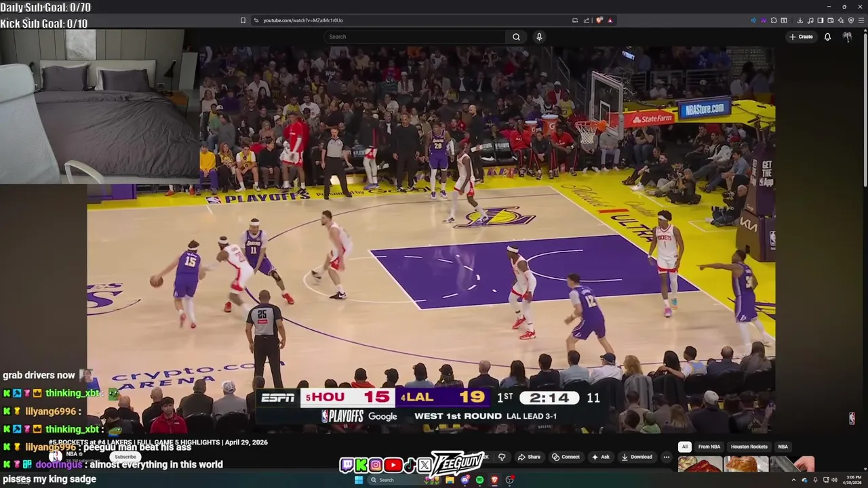Click the taskbar microphone tray icon
Viewport: 868px width, 488px height.
tap(815, 480)
